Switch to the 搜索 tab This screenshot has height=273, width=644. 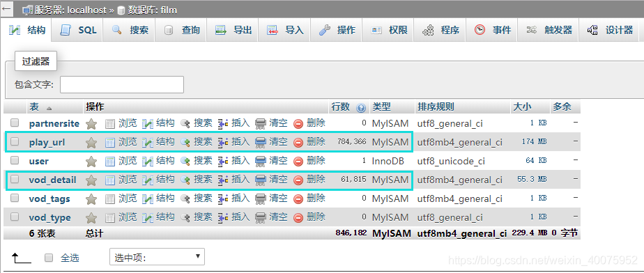(x=130, y=30)
